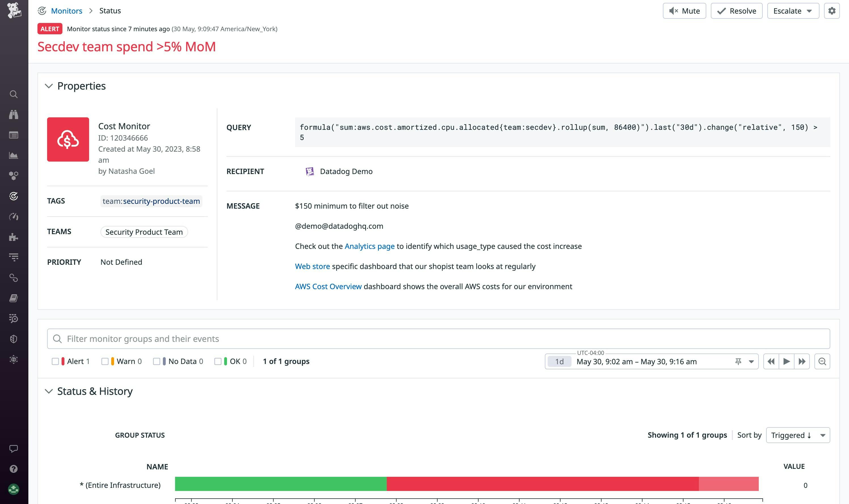Open the settings gear next to Escalate
The image size is (849, 504).
click(831, 11)
